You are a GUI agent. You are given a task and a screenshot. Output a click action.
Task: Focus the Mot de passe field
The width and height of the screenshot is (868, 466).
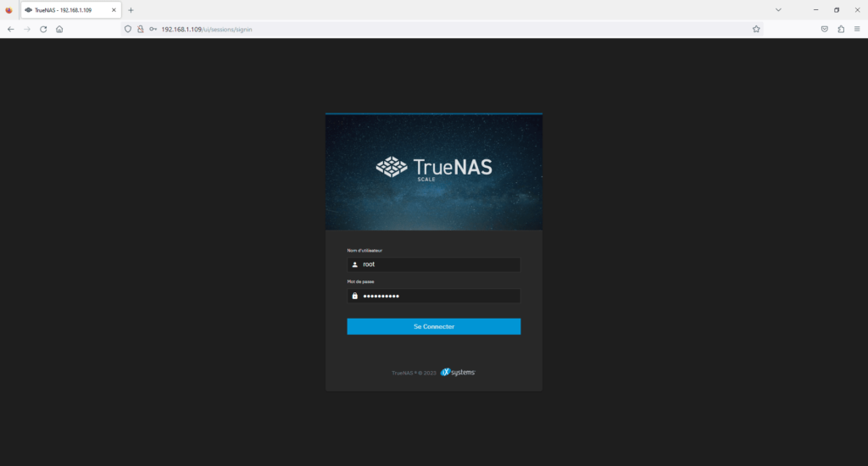click(433, 296)
